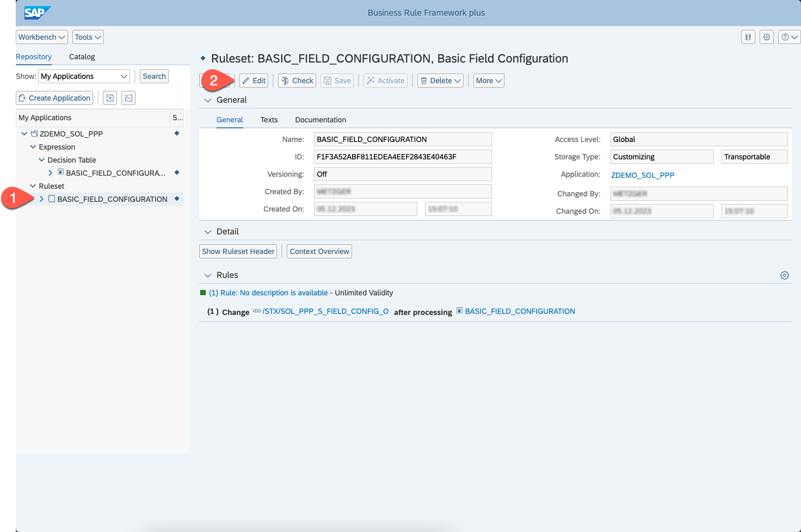
Task: Run Check on the ruleset
Action: pyautogui.click(x=297, y=81)
